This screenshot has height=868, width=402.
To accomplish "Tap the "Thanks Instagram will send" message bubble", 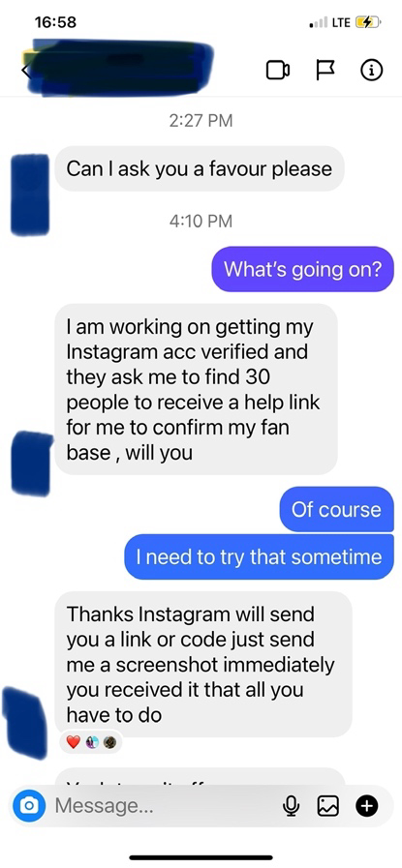I will (x=203, y=664).
